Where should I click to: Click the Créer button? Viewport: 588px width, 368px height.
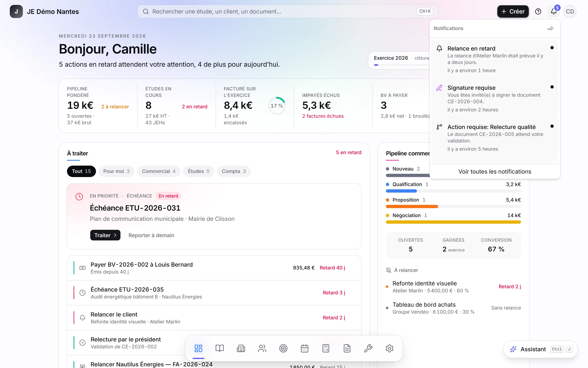point(513,11)
